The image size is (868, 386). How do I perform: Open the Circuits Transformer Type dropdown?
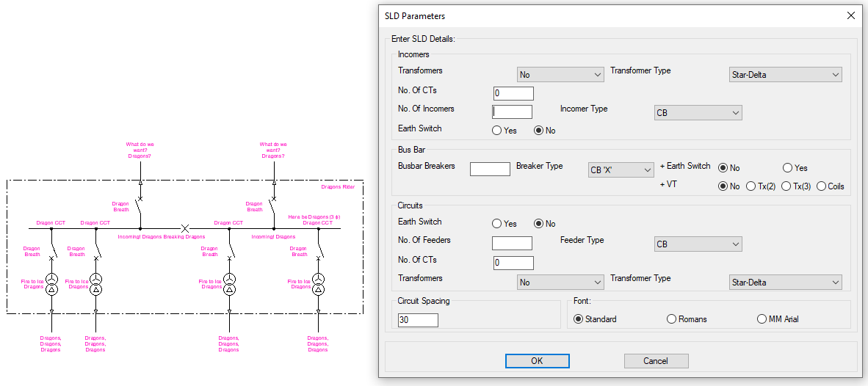pos(785,282)
